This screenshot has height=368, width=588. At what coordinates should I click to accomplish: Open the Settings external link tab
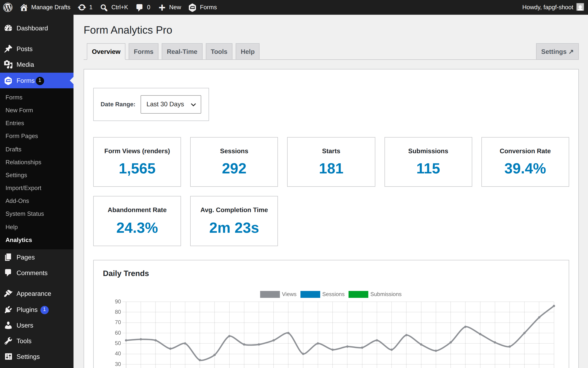(557, 52)
